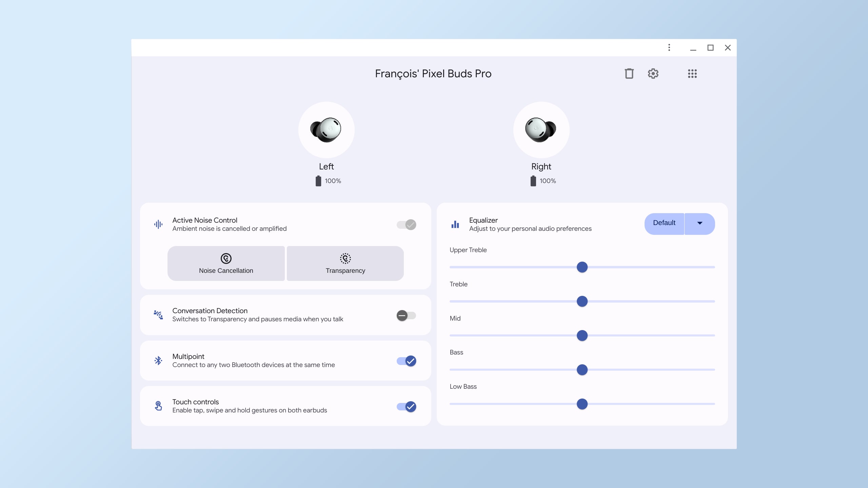
Task: Click the left earbud thumbnail
Action: click(x=326, y=129)
